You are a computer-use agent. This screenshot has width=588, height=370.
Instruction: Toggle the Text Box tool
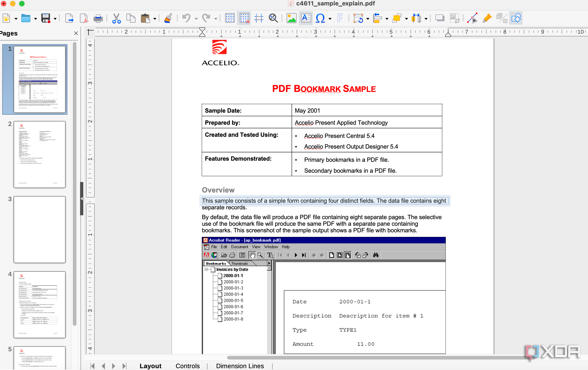306,18
